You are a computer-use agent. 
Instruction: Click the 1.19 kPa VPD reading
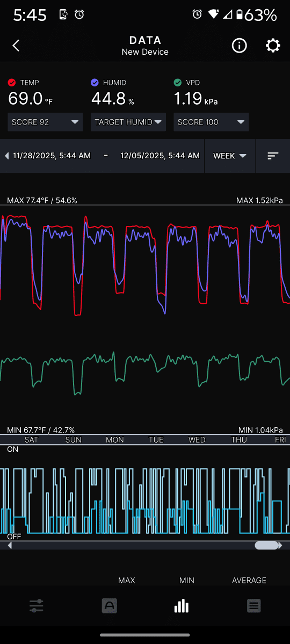click(x=195, y=99)
